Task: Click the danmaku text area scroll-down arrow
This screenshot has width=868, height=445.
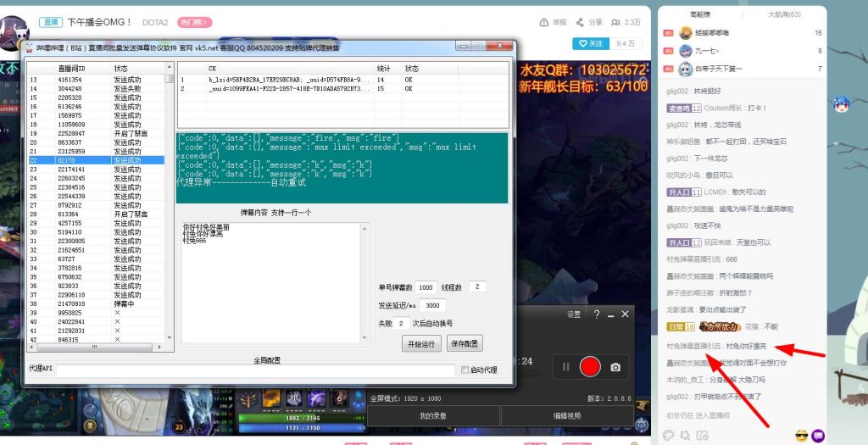Action: [x=364, y=339]
